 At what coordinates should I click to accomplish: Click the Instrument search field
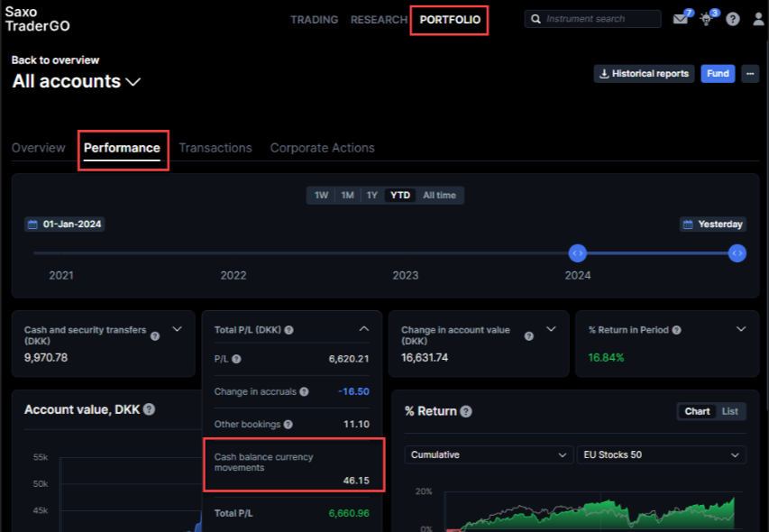coord(601,19)
